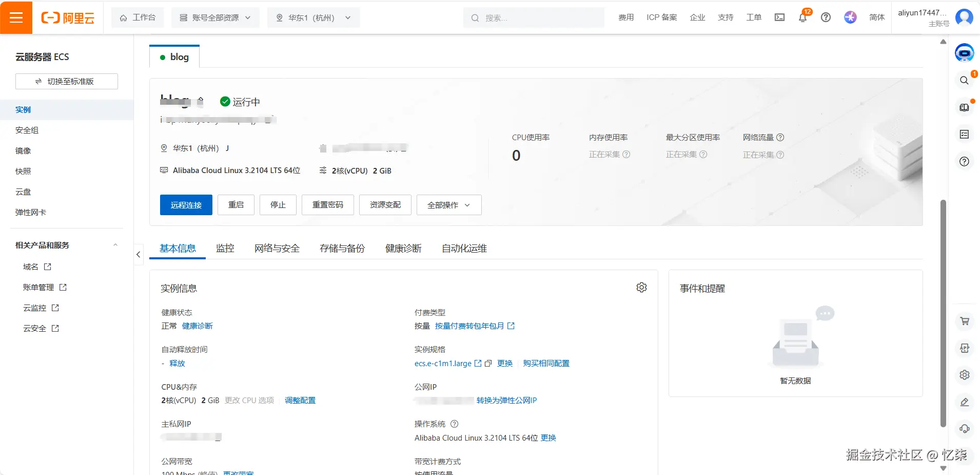Click the 资源变配 button
The width and height of the screenshot is (980, 475).
[385, 205]
